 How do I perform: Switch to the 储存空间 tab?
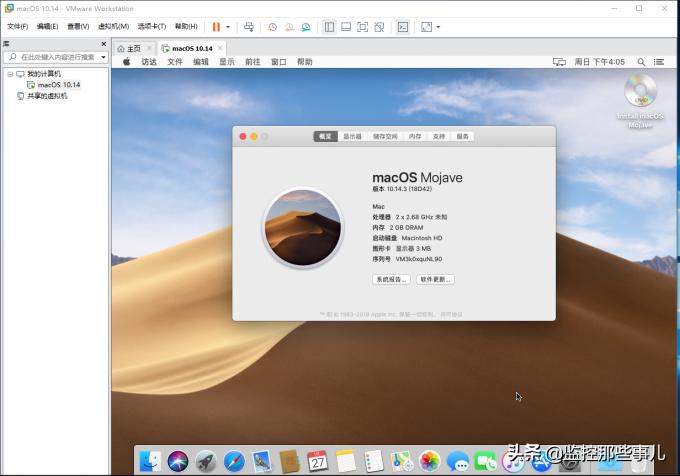385,137
